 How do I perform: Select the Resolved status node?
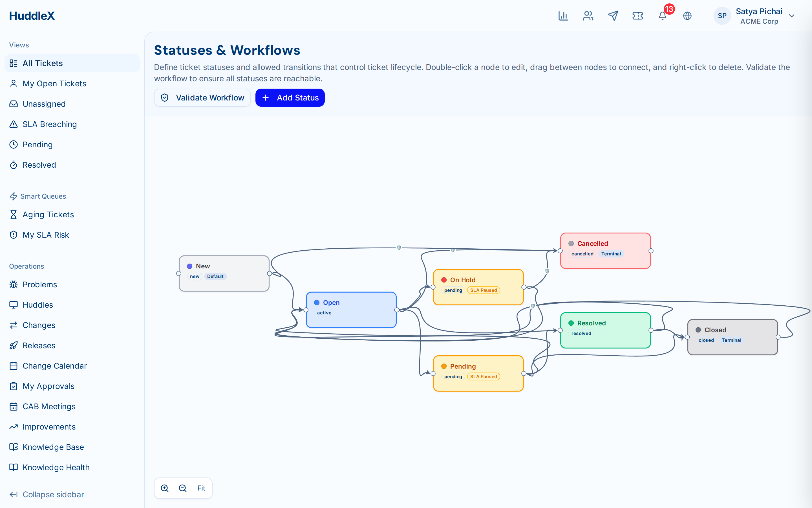coord(606,330)
